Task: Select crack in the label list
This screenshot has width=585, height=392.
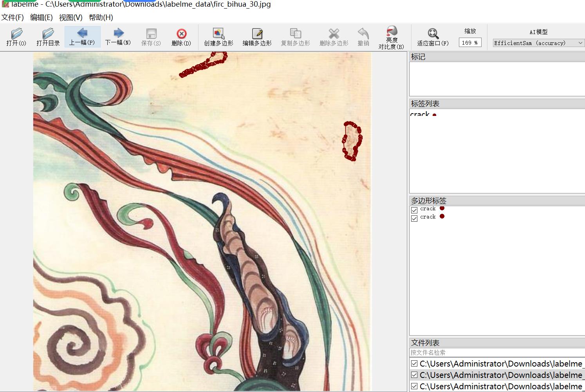Action: (x=420, y=114)
